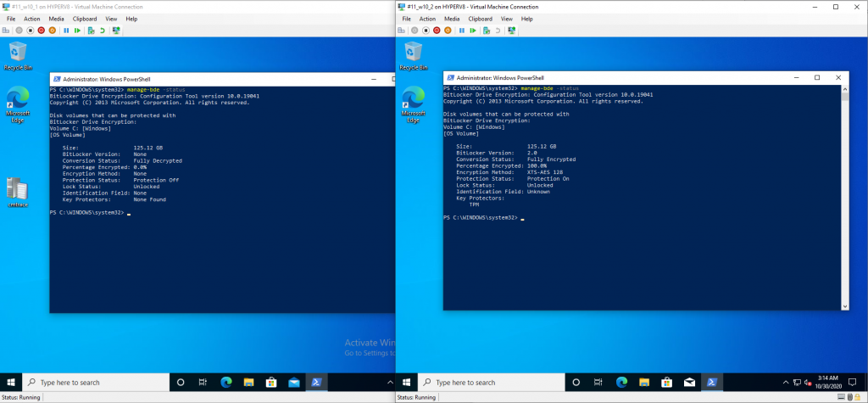
Task: Open Media menu in w10_1 window
Action: (x=57, y=19)
